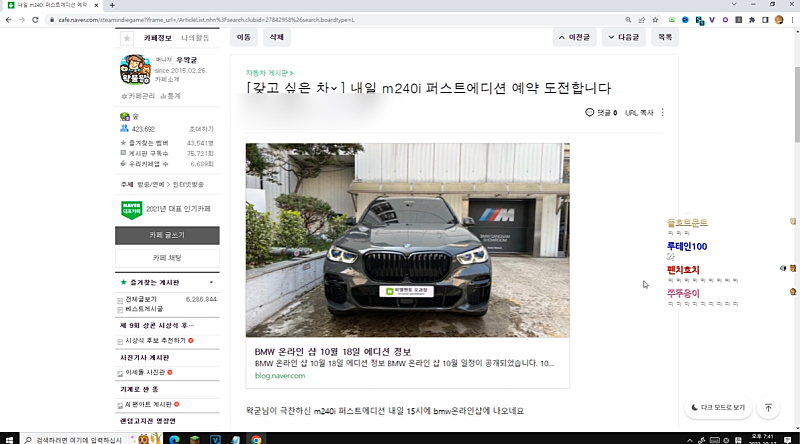800x444 pixels.
Task: Go to next post 다음글
Action: point(623,37)
